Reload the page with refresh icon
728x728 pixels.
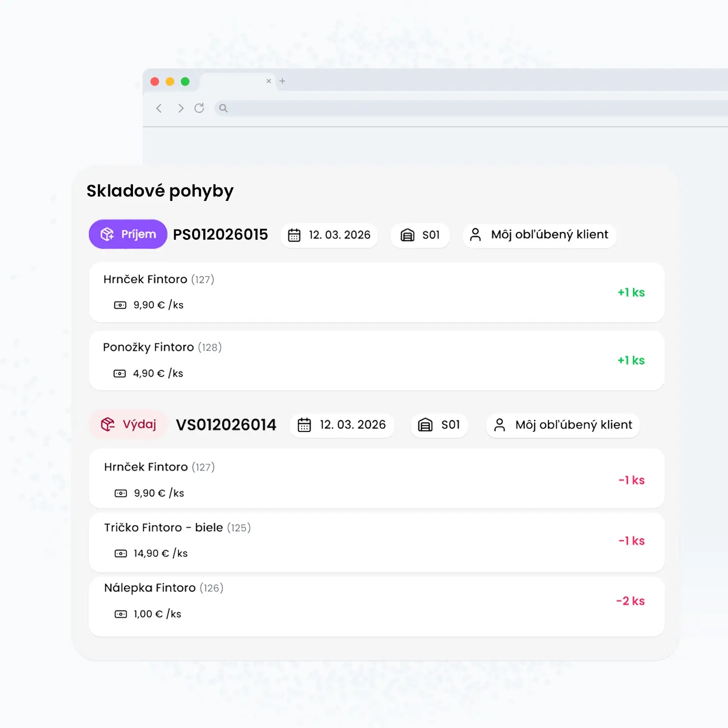click(x=199, y=108)
